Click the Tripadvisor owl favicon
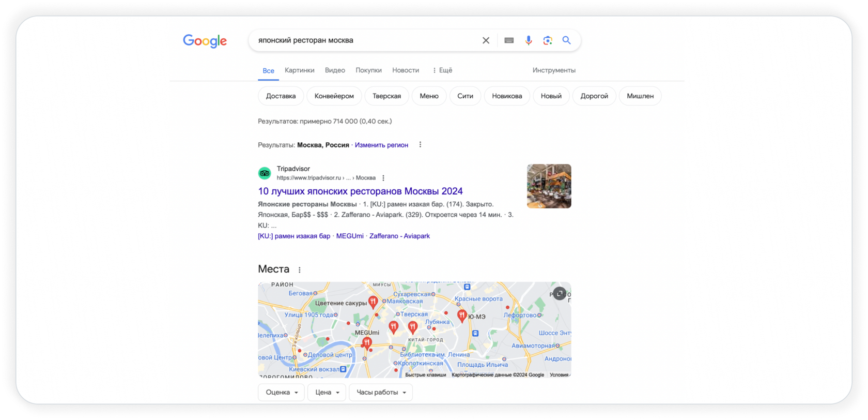The image size is (868, 420). click(x=265, y=173)
